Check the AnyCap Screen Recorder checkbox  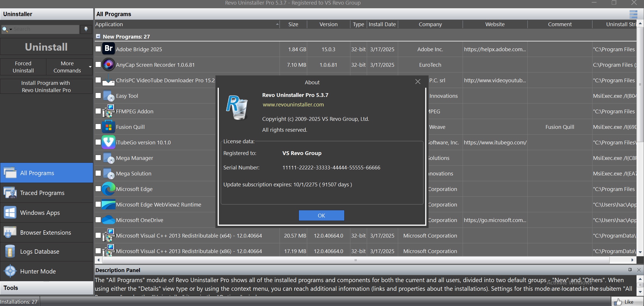(x=98, y=64)
